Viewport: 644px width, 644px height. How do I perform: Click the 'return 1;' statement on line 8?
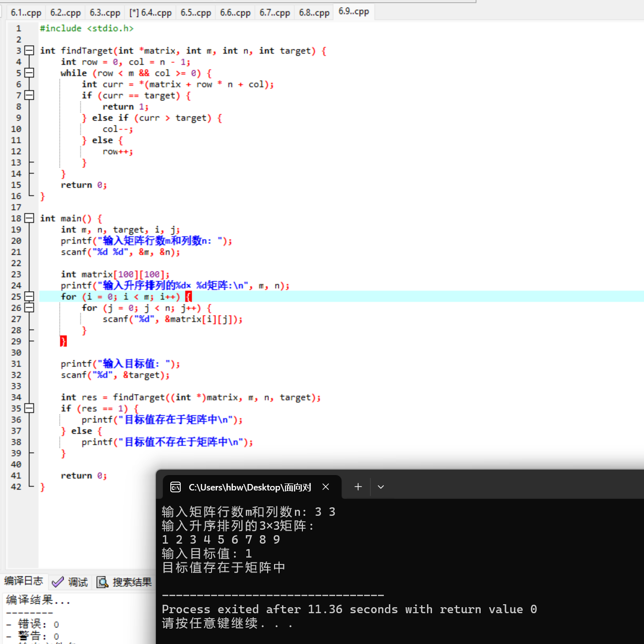[126, 106]
